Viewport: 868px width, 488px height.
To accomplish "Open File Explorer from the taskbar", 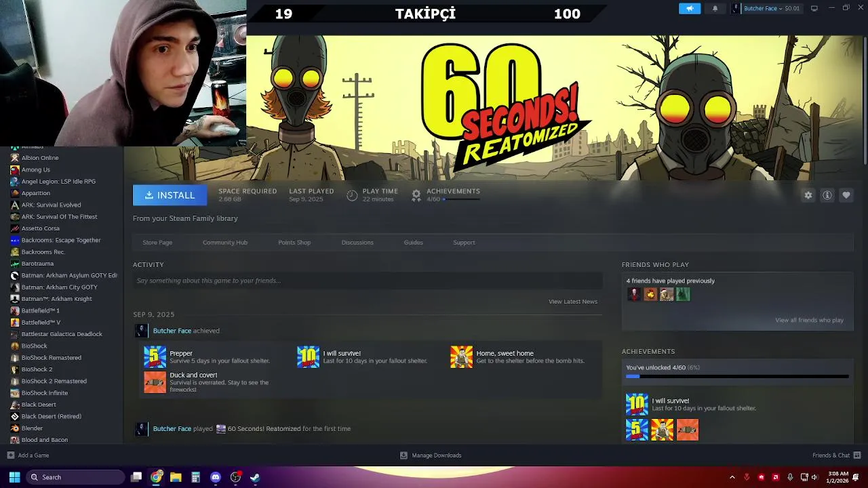I will pos(176,477).
